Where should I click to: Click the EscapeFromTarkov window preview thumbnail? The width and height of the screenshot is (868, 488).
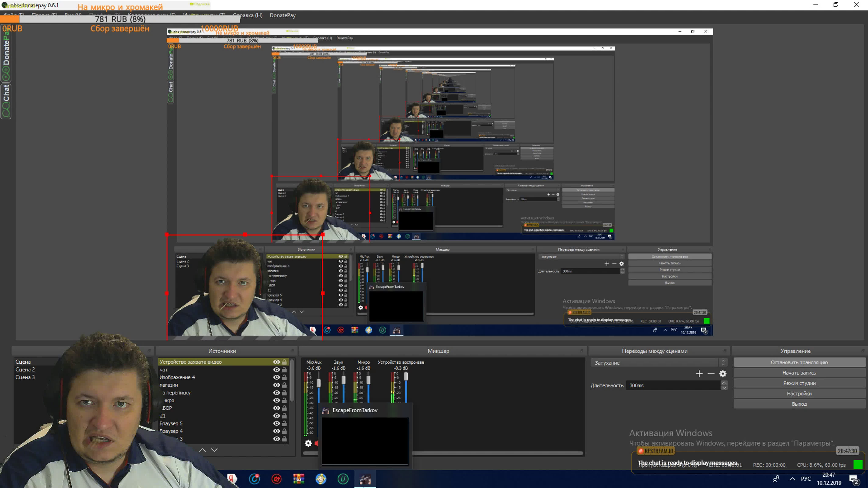pos(365,441)
